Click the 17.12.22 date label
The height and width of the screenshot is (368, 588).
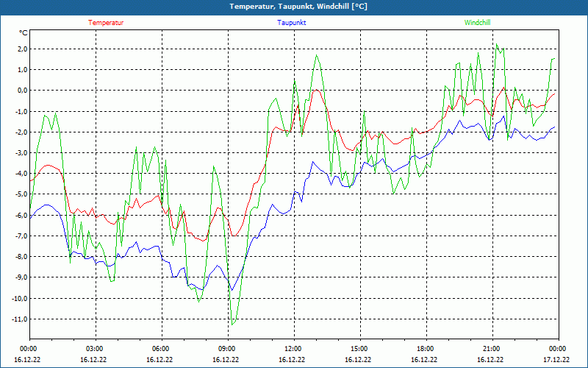(556, 359)
